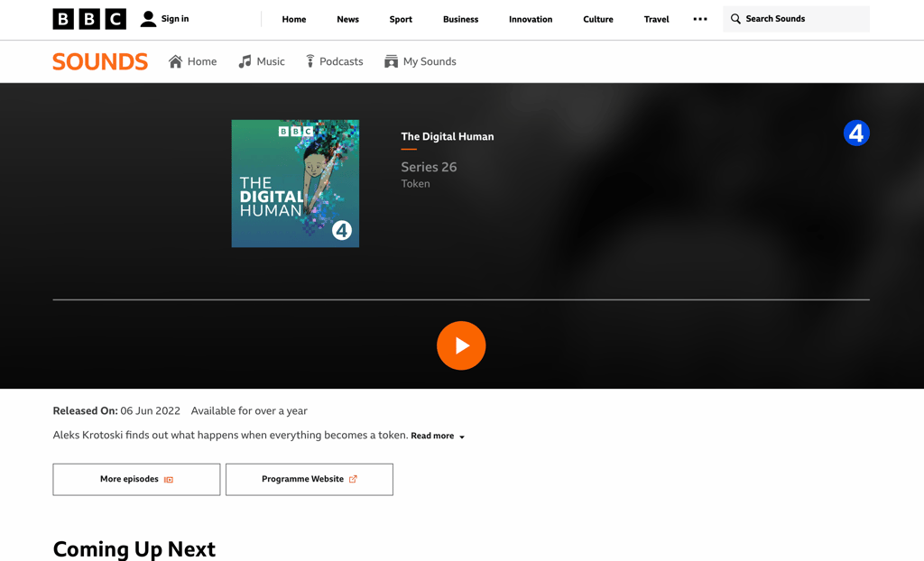Click the 'Series 26' heading text
The width and height of the screenshot is (924, 561).
click(x=429, y=168)
